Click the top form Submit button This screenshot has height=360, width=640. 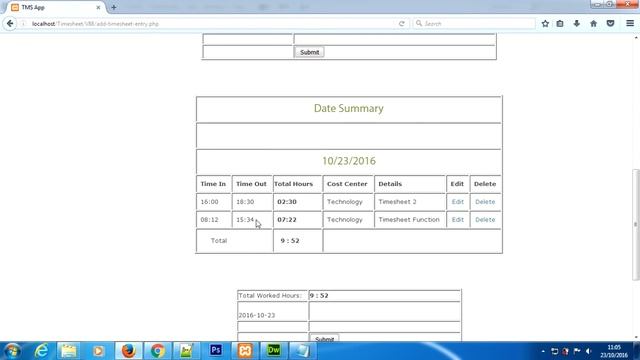[x=309, y=52]
